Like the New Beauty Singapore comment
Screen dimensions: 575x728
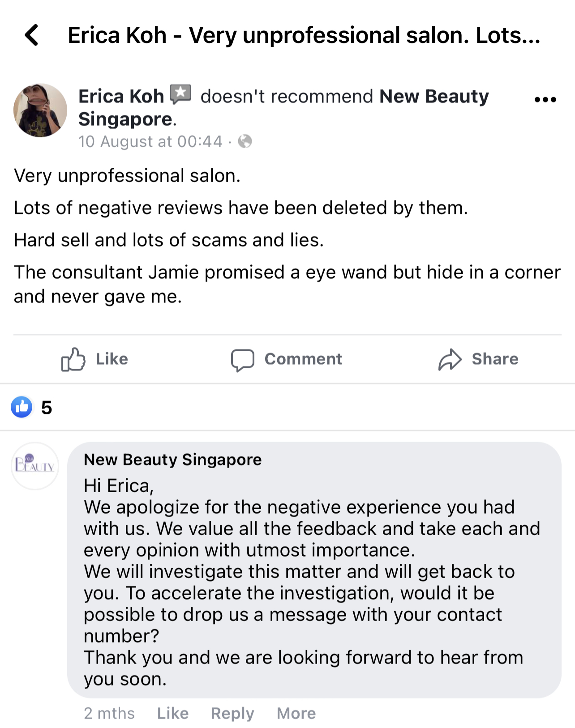[x=172, y=713]
